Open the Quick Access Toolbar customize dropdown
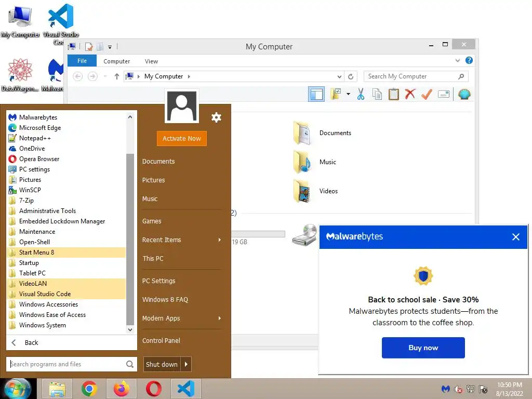This screenshot has width=532, height=399. coord(110,47)
